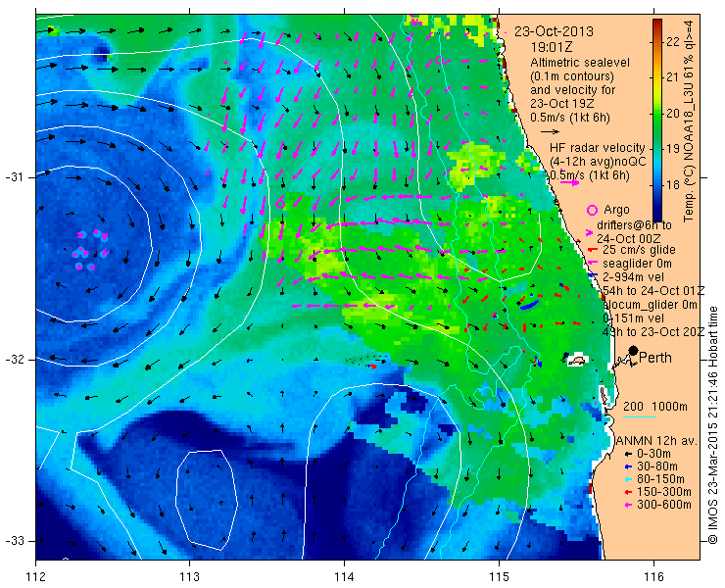The height and width of the screenshot is (588, 725).
Task: Click the magenta 300-600m ANMN arrow symbol
Action: click(x=628, y=505)
